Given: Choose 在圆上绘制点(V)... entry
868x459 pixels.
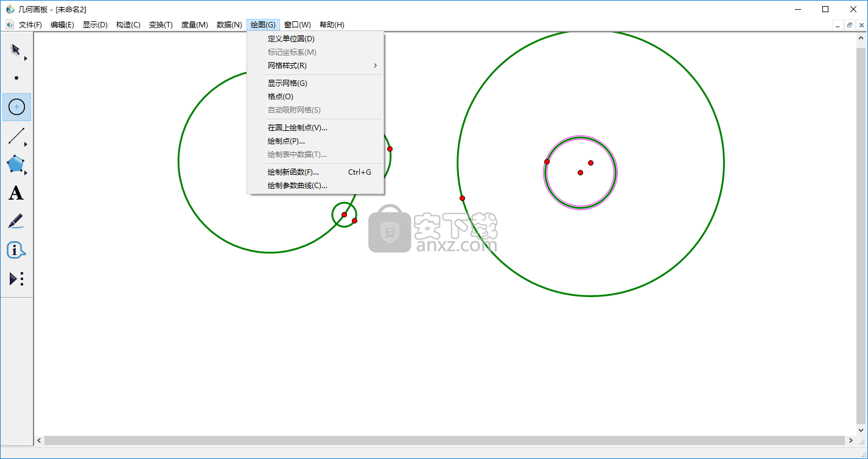Looking at the screenshot, I should (x=315, y=128).
